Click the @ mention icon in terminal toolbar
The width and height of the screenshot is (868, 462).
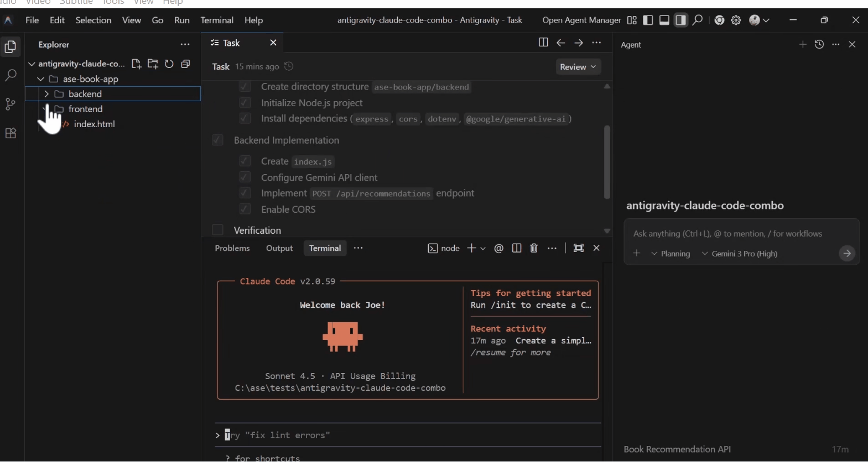point(499,248)
